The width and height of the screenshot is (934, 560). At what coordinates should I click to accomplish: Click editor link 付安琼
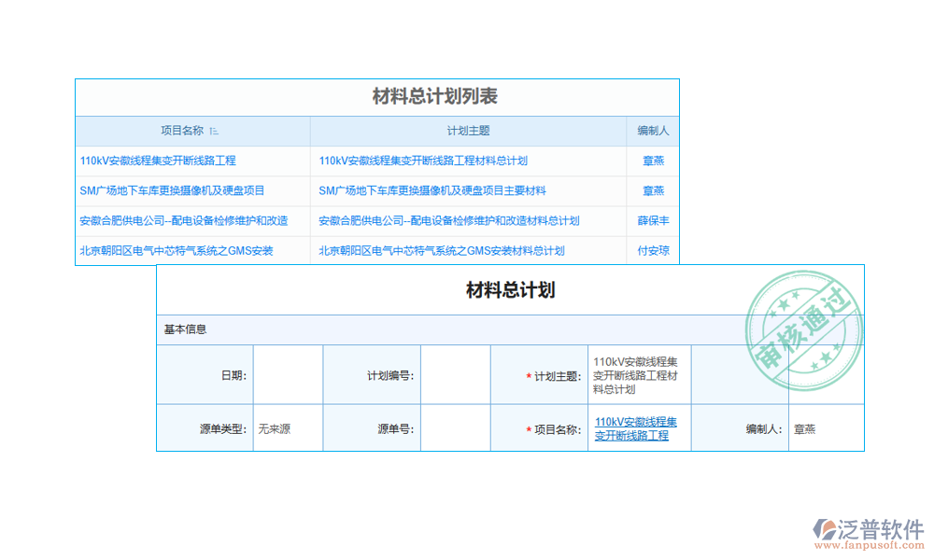coord(652,250)
